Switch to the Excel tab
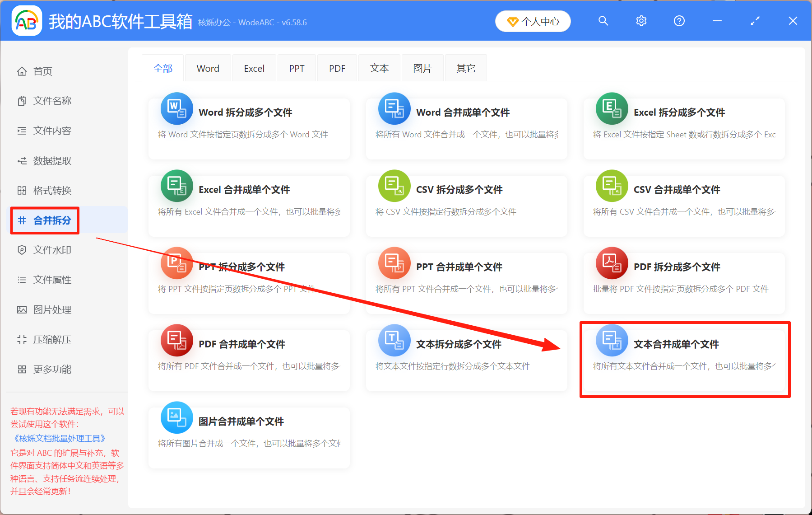 (254, 68)
